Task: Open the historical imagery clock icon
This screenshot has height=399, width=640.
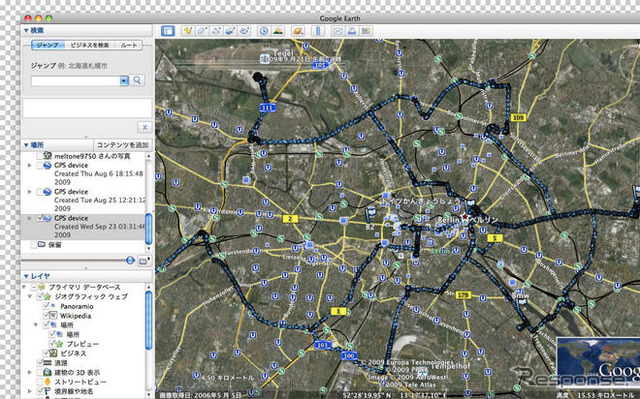Action: tap(264, 31)
